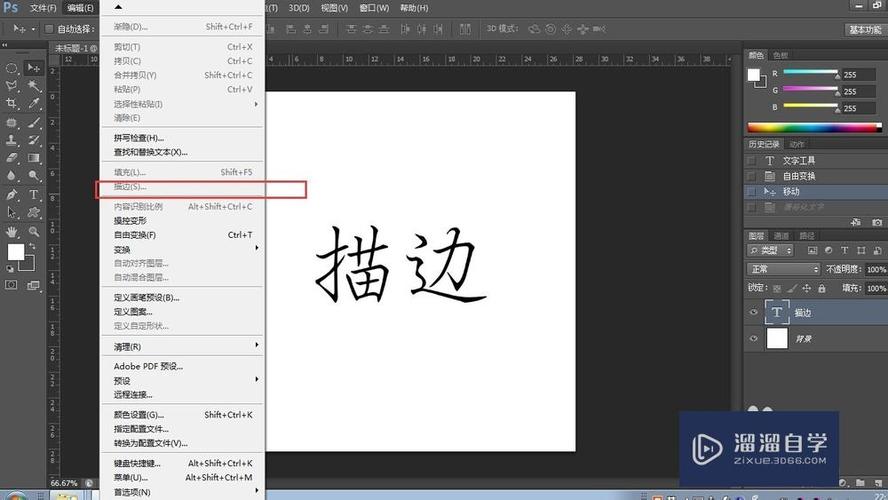This screenshot has width=888, height=500.
Task: Open the blend mode 正常 dropdown
Action: tap(784, 269)
